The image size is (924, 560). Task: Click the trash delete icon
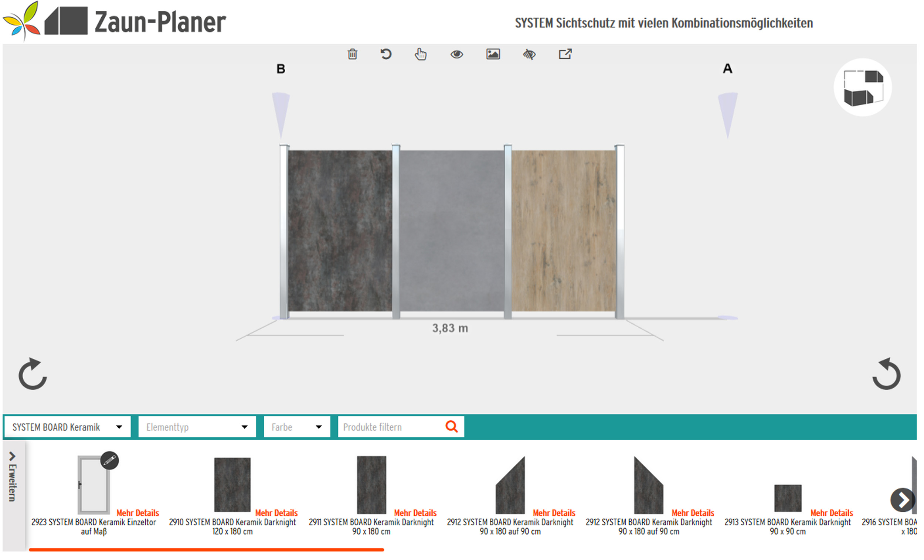pyautogui.click(x=352, y=54)
